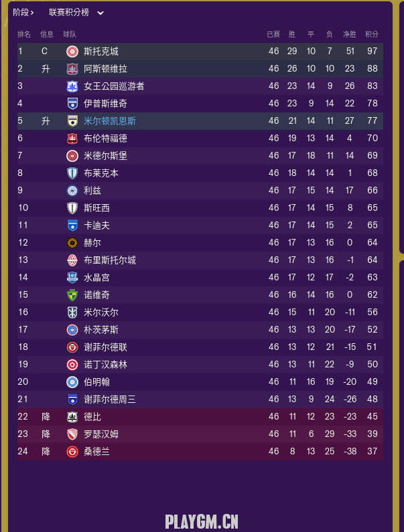Click the 谢菲尔德周三 team name

pos(110,400)
